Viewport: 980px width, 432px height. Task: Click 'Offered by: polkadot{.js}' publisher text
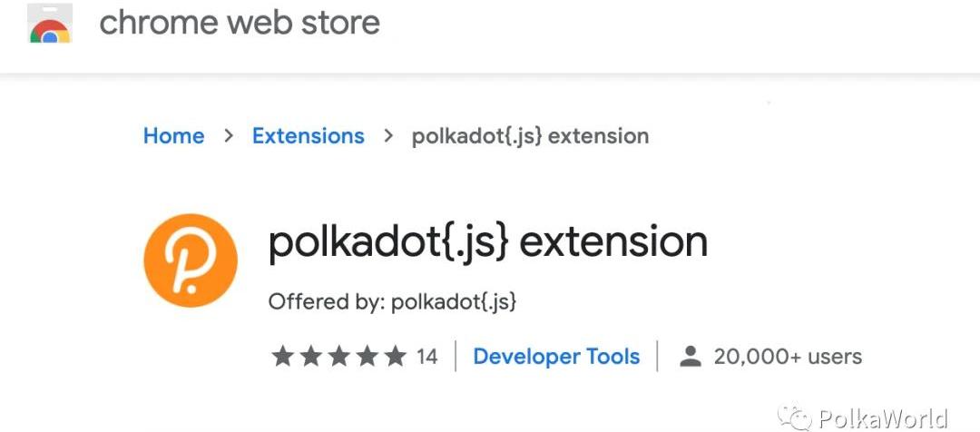392,301
